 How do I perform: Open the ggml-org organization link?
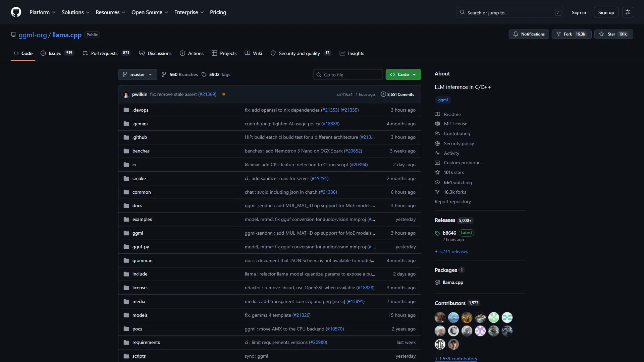[x=33, y=35]
